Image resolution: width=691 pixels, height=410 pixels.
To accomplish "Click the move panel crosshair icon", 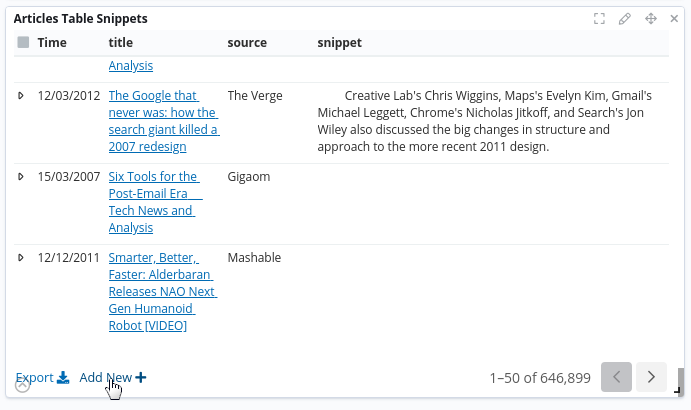I will [x=650, y=19].
